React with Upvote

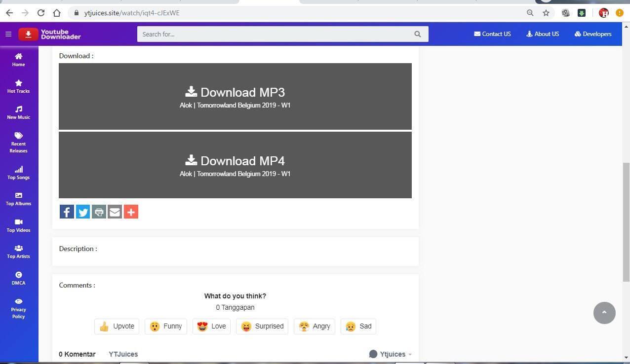(x=117, y=326)
